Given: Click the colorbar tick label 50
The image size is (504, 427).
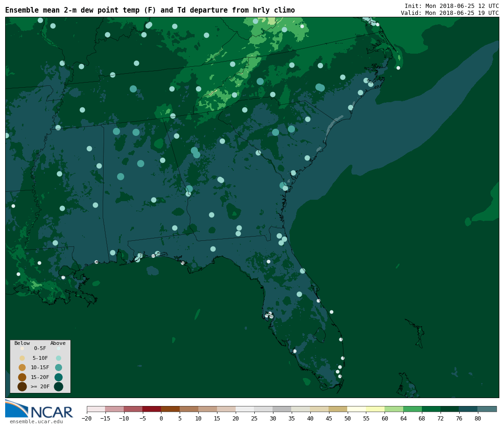Looking at the screenshot, I should click(x=348, y=419).
